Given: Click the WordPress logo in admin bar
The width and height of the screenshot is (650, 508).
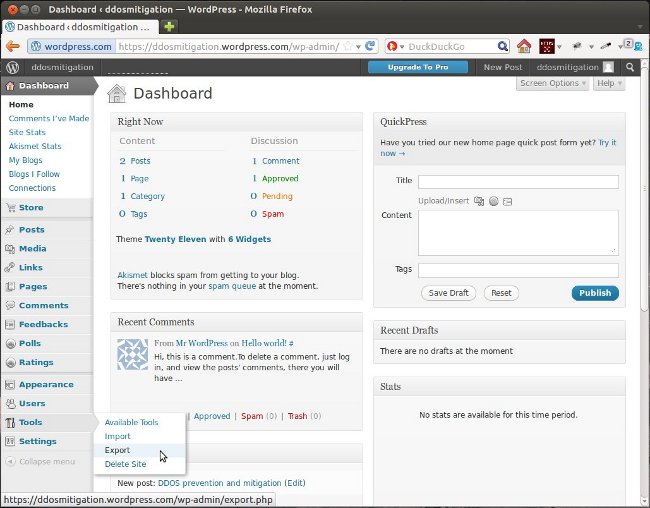Looking at the screenshot, I should pos(13,67).
